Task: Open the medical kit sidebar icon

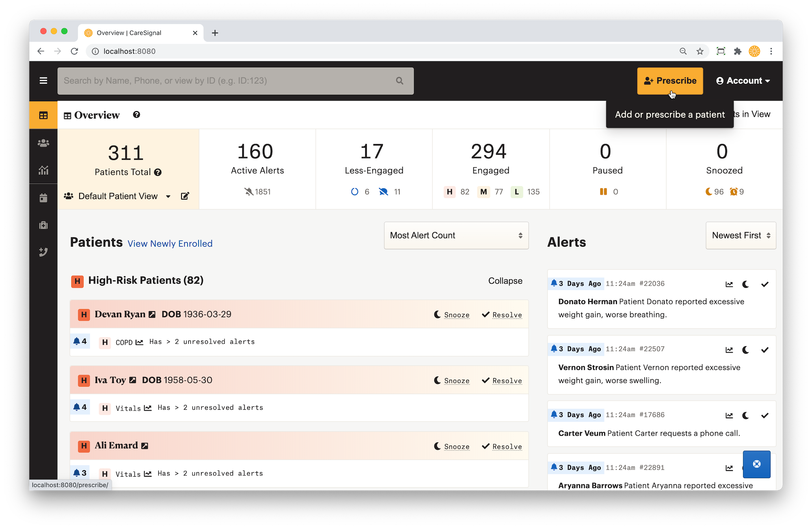Action: click(x=43, y=225)
